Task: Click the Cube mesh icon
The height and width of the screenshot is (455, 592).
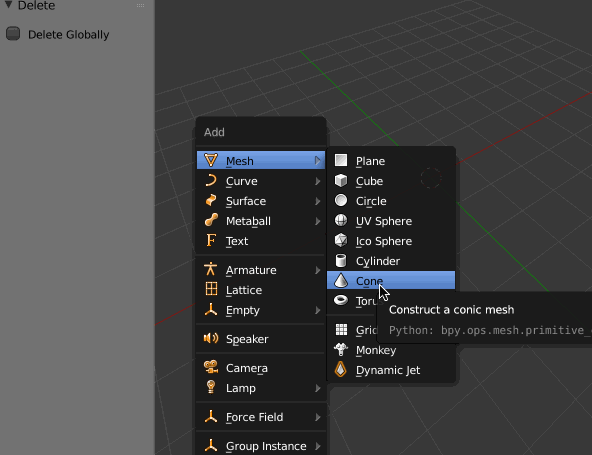Action: tap(341, 180)
